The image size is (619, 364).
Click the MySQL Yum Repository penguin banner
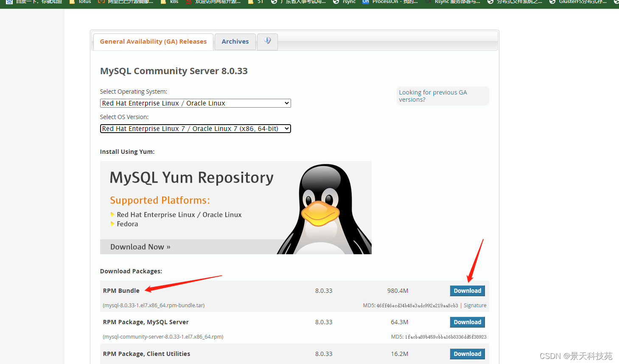pos(235,208)
